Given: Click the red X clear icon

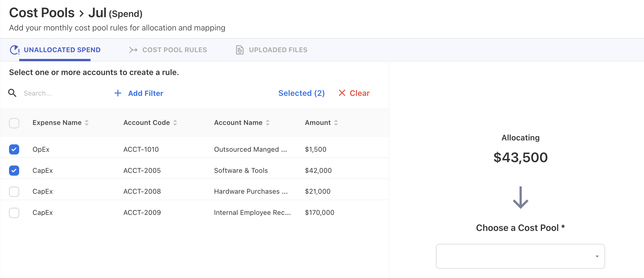Looking at the screenshot, I should 342,93.
